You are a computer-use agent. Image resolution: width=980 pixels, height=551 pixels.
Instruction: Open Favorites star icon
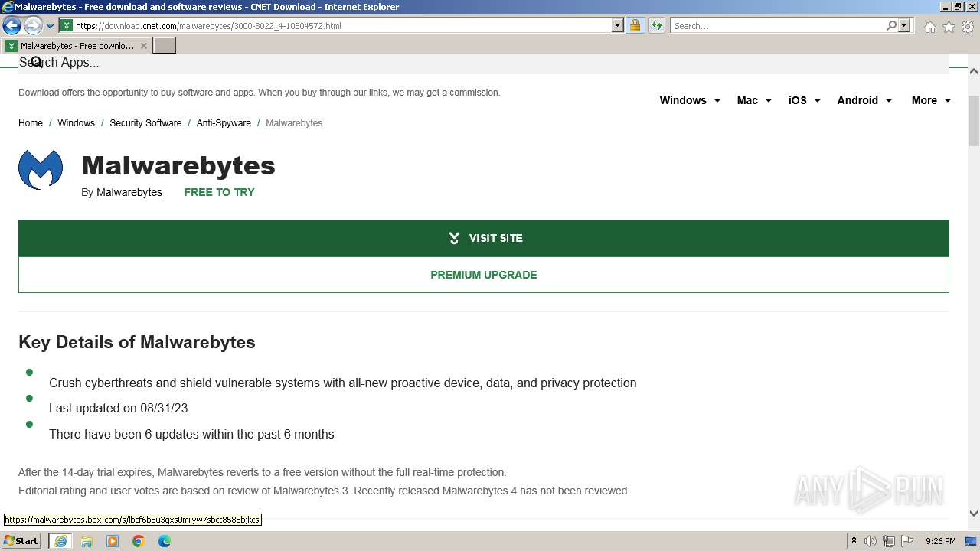pyautogui.click(x=949, y=27)
